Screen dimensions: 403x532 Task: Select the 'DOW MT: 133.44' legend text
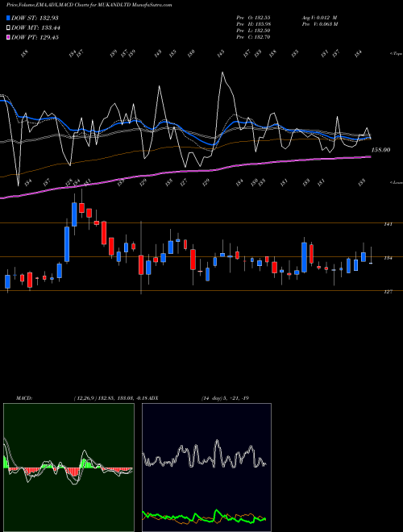point(36,28)
